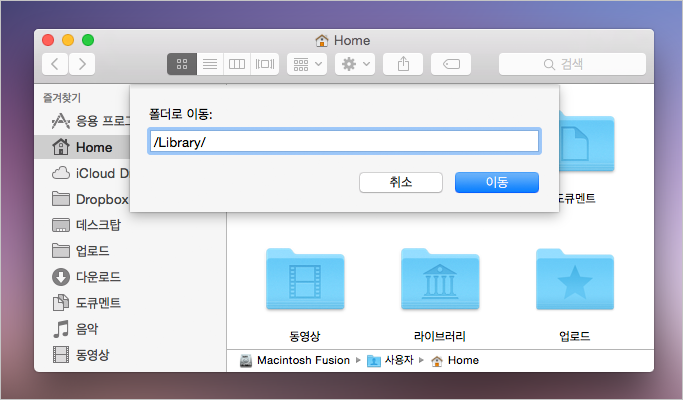This screenshot has width=683, height=400.
Task: Click Home in the path bar
Action: 455,360
